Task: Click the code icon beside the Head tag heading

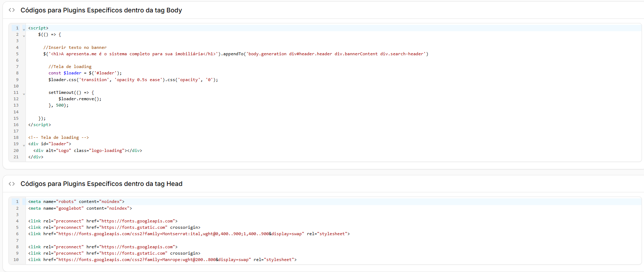Action: pyautogui.click(x=12, y=183)
